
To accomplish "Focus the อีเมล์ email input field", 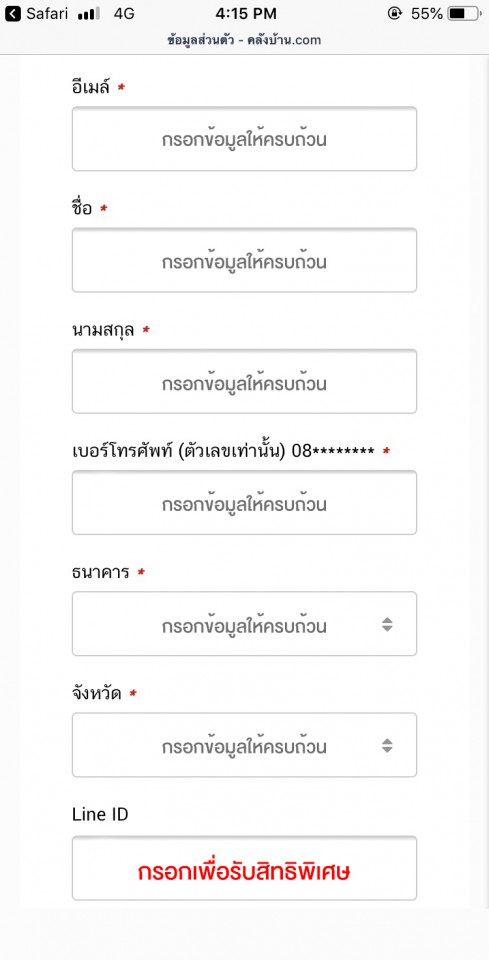I will click(244, 139).
